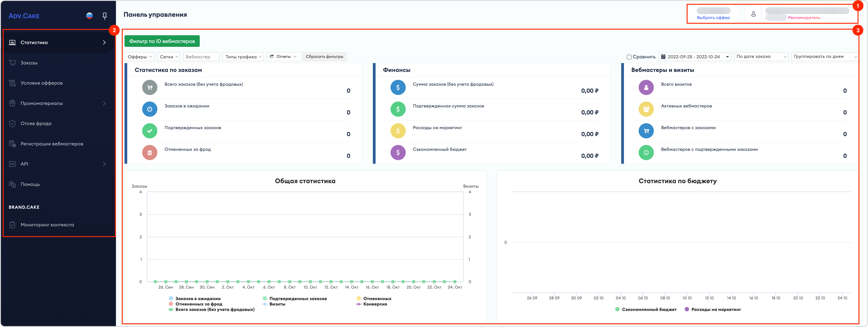Click the Заказы cart icon in sidebar
Viewport: 868px width, 327px height.
pos(12,63)
